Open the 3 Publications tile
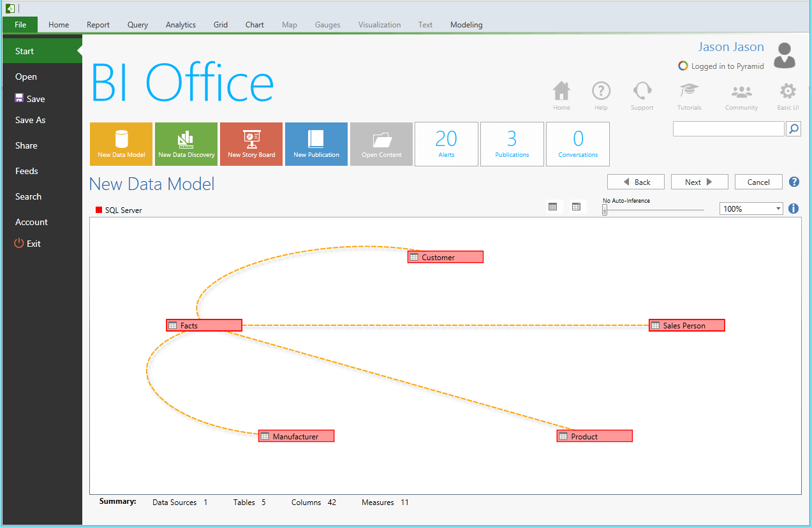This screenshot has height=528, width=812. [x=512, y=144]
